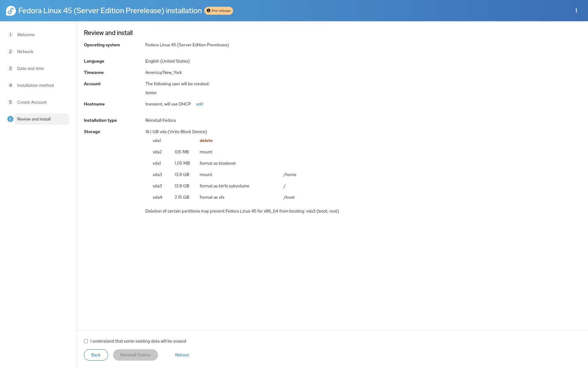This screenshot has width=588, height=368.
Task: Click the 105 MB size value
Action: 182,152
